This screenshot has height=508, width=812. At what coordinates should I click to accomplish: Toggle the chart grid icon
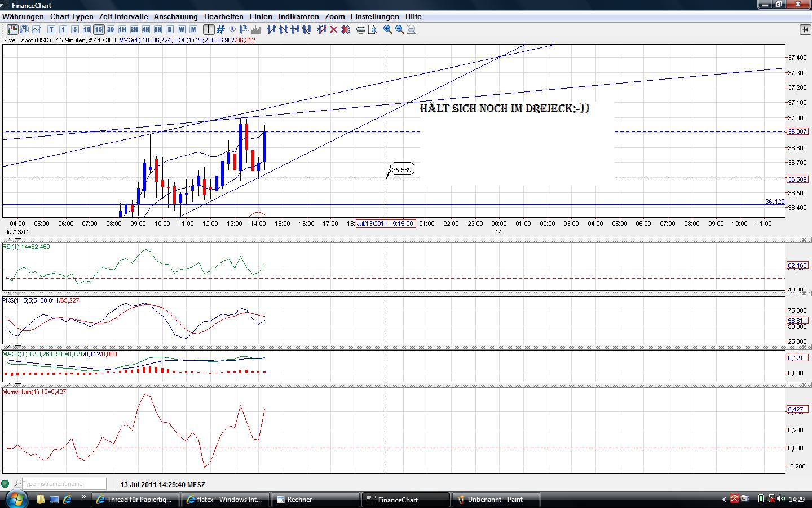[220, 29]
